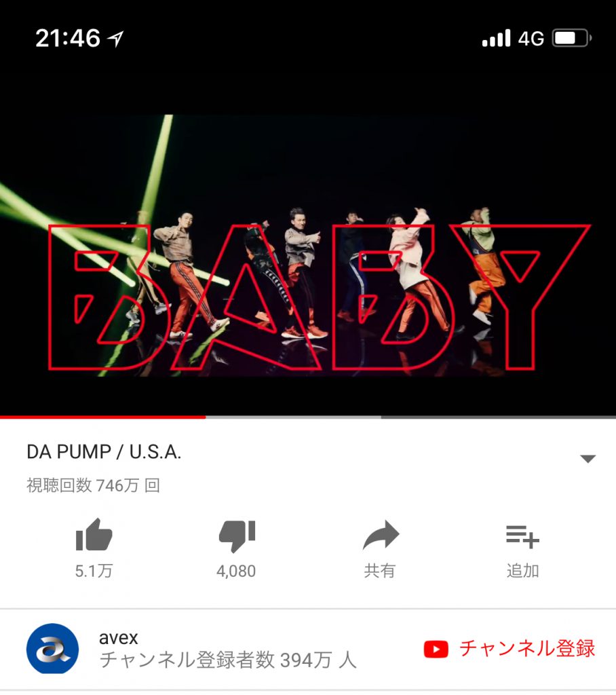Tap the share arrow icon
Screen dimensions: 616x695
381,535
